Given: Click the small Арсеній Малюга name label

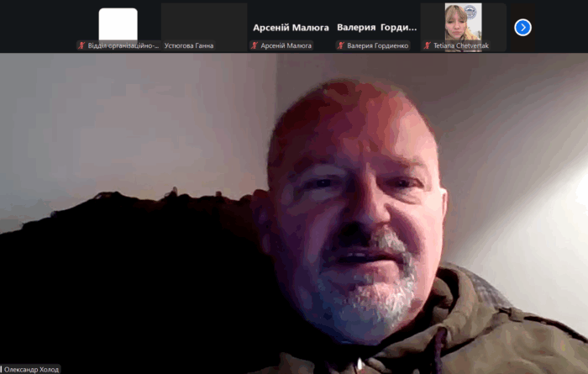Looking at the screenshot, I should 285,45.
